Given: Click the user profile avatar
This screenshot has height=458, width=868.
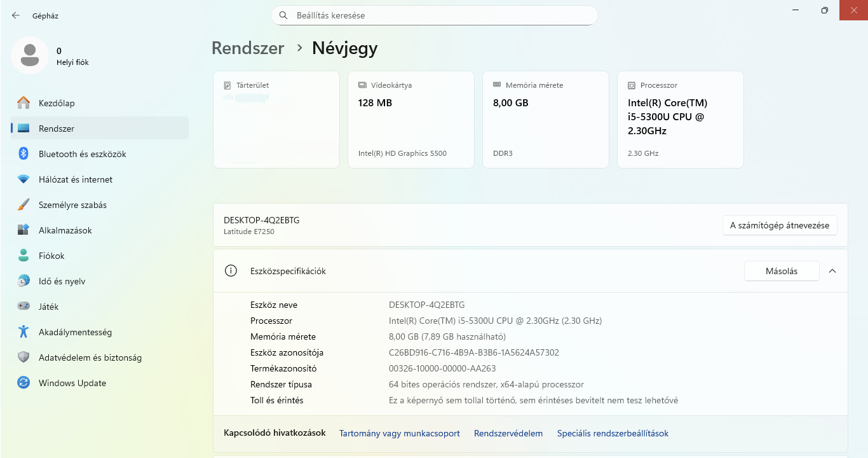Looking at the screenshot, I should (29, 55).
